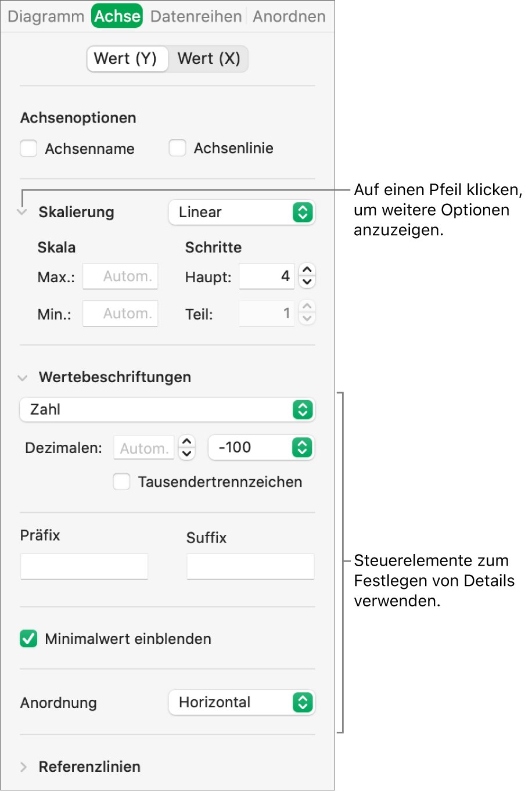Viewport: 532px width, 791px height.
Task: Open the -100 negative number format dropdown
Action: coord(261,448)
